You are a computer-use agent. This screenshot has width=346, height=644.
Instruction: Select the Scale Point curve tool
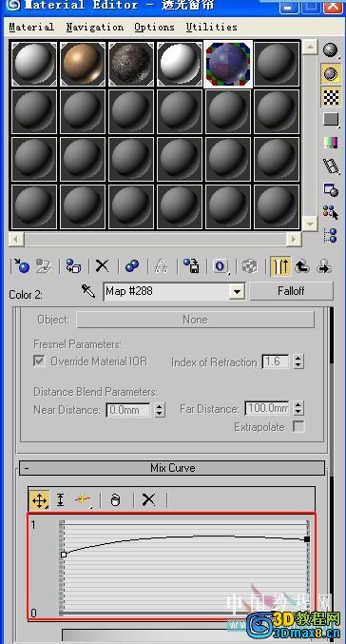tap(60, 500)
